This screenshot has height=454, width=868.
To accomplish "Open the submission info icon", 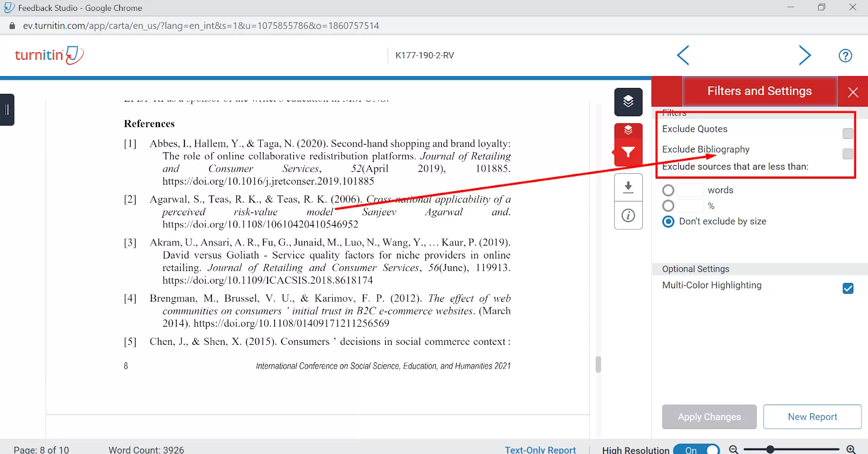I will point(628,216).
